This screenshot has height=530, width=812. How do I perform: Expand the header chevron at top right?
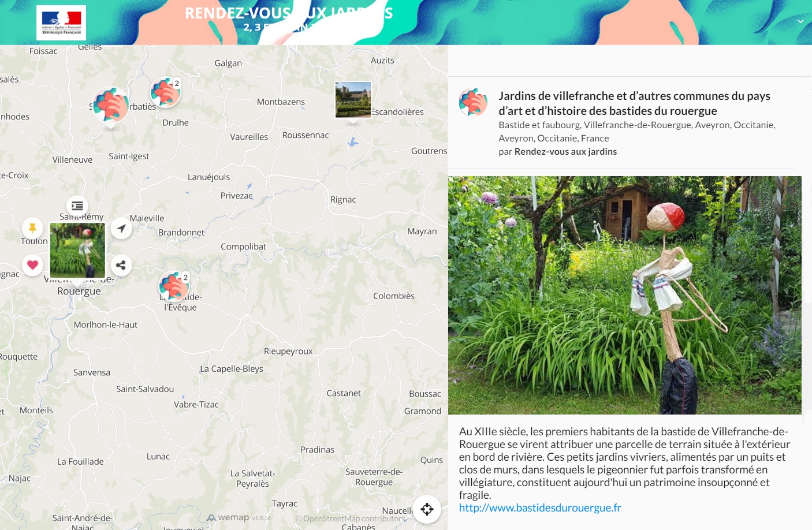(x=800, y=21)
